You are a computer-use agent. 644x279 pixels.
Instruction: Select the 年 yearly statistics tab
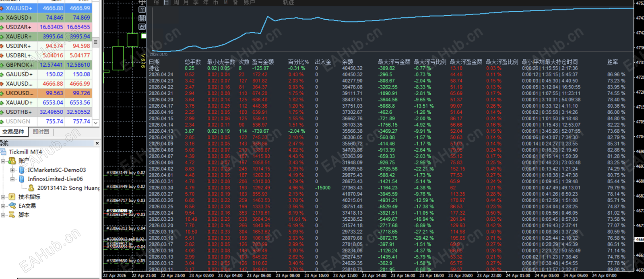point(206,2)
